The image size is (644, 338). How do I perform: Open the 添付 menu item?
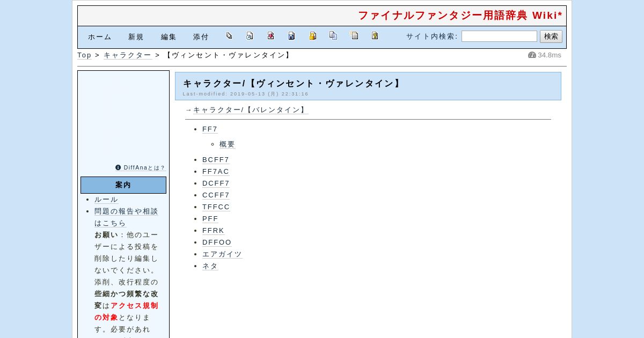(x=201, y=37)
